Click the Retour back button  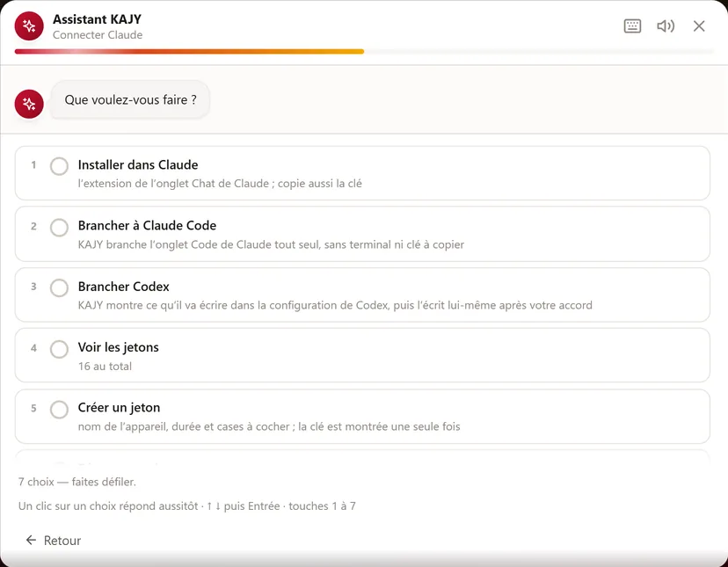pos(54,540)
